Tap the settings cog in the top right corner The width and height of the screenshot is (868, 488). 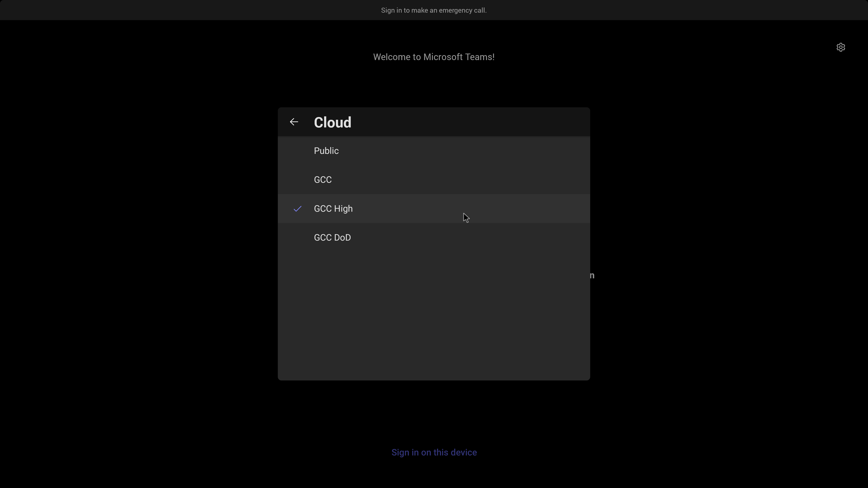(x=841, y=47)
